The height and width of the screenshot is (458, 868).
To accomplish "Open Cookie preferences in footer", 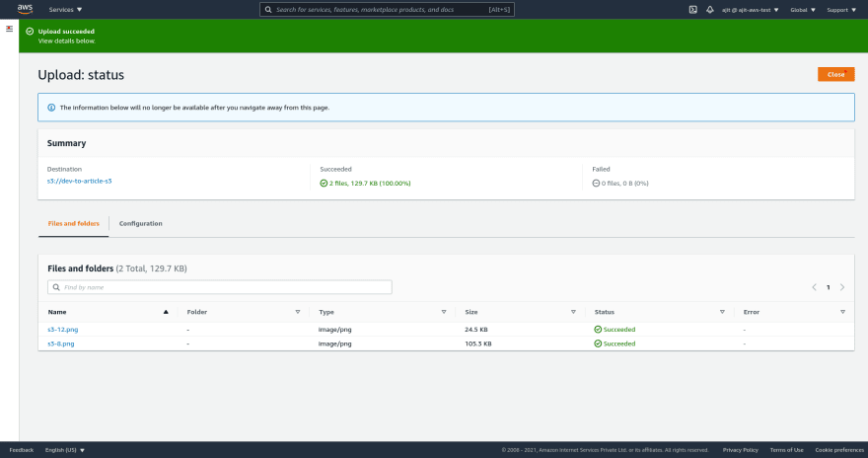I will click(x=839, y=450).
